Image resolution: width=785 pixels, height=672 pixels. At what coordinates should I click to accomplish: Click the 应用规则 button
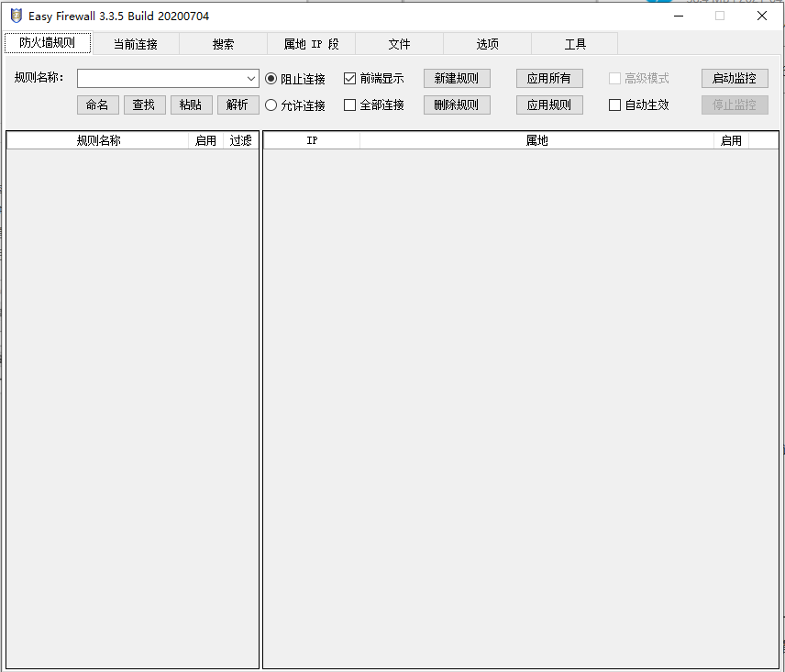549,105
